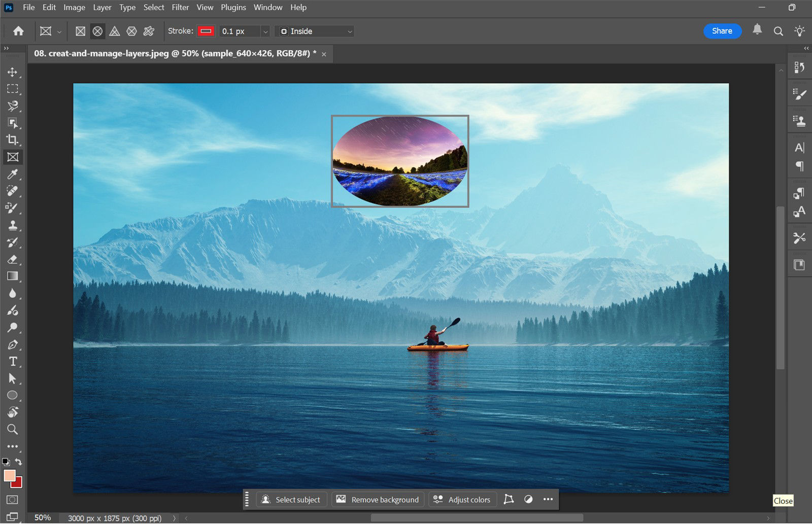The image size is (812, 524).
Task: Click the Remove background button
Action: pos(378,499)
